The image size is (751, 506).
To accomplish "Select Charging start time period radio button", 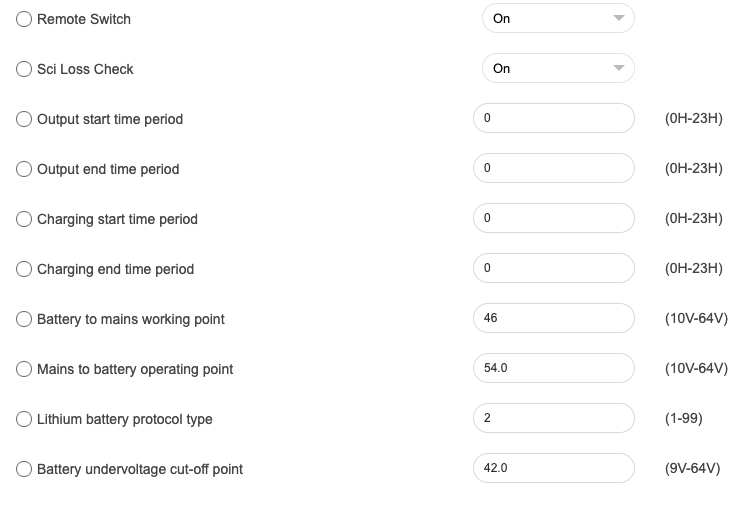I will coord(24,219).
